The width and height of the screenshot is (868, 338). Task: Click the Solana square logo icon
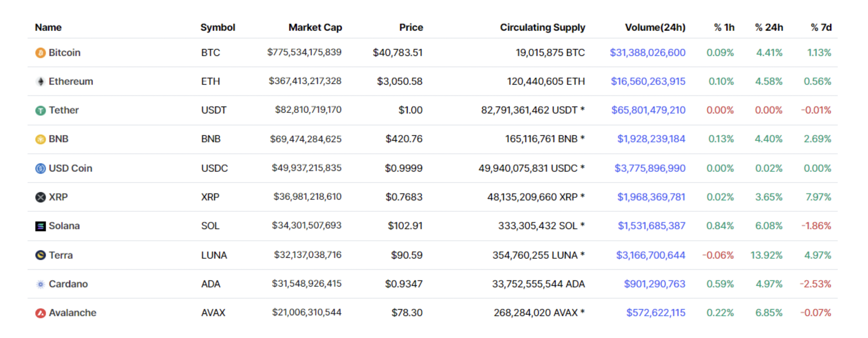tap(40, 226)
